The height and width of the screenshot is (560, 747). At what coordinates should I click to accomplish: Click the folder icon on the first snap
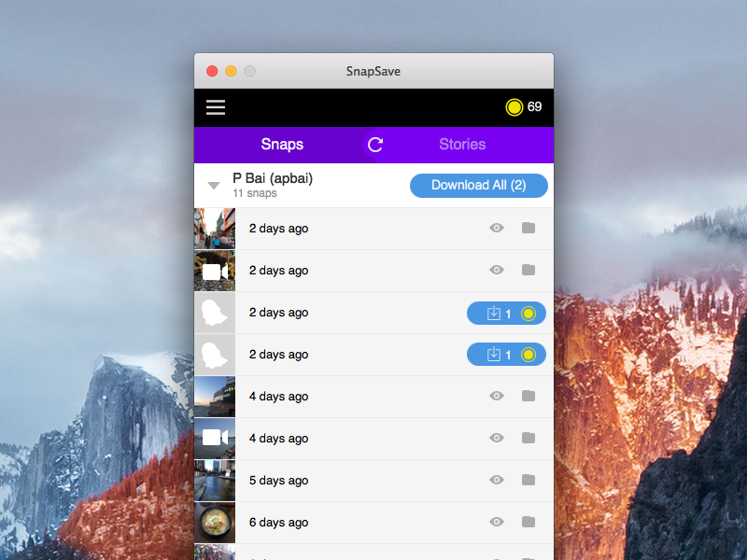[x=529, y=228]
